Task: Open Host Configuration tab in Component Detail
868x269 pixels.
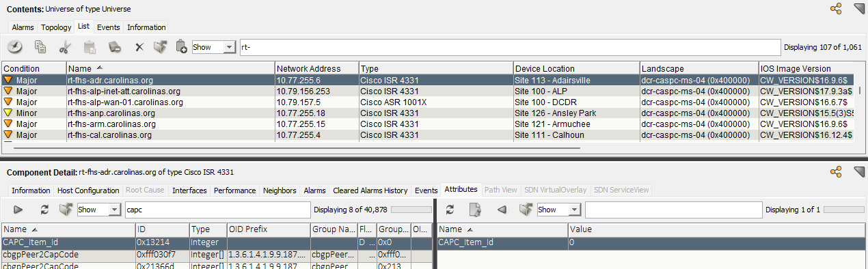Action: coord(88,190)
